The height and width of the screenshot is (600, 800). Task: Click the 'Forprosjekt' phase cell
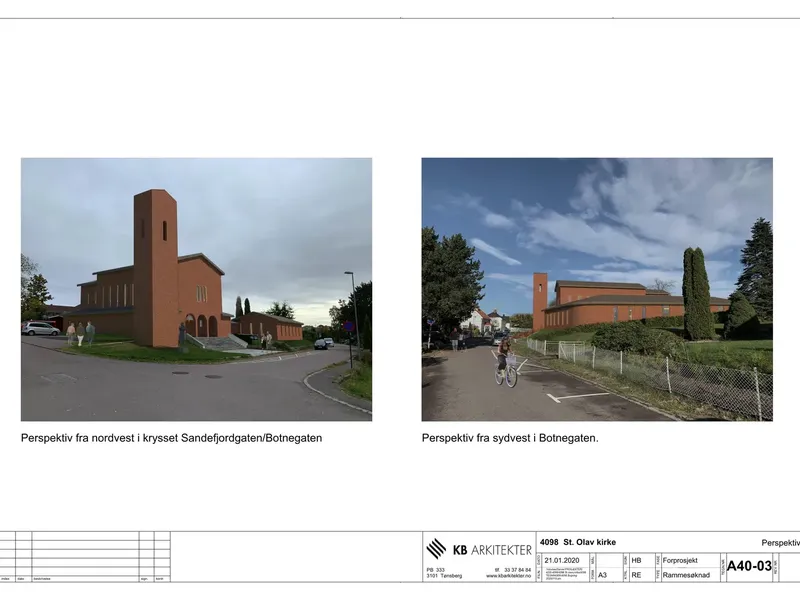point(680,560)
